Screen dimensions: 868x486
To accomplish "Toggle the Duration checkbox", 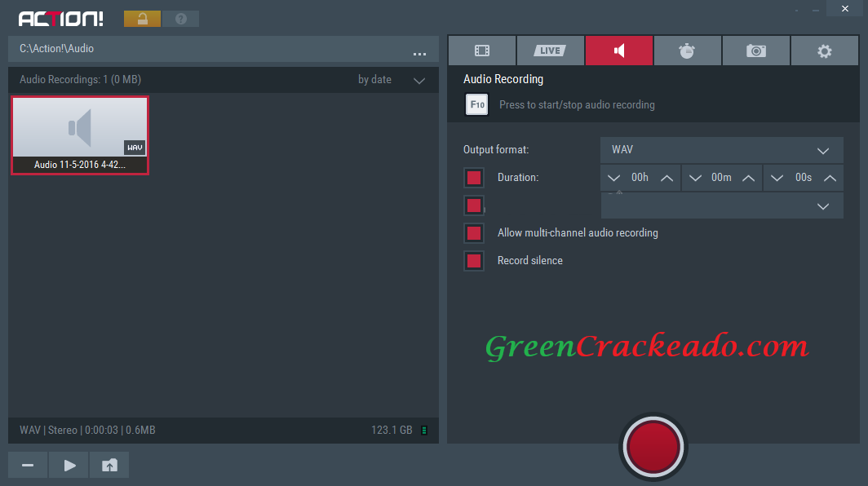I will tap(474, 178).
